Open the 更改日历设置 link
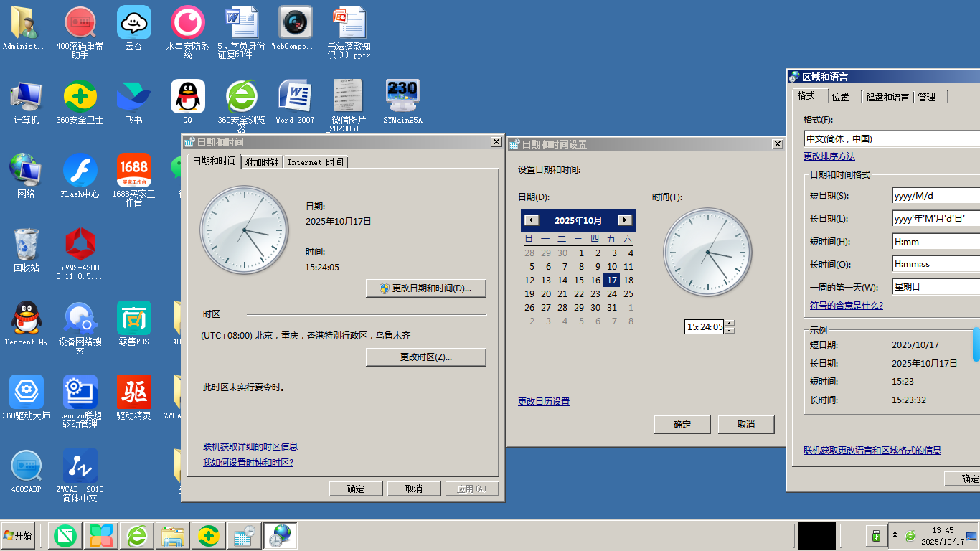Image resolution: width=980 pixels, height=551 pixels. pos(544,402)
